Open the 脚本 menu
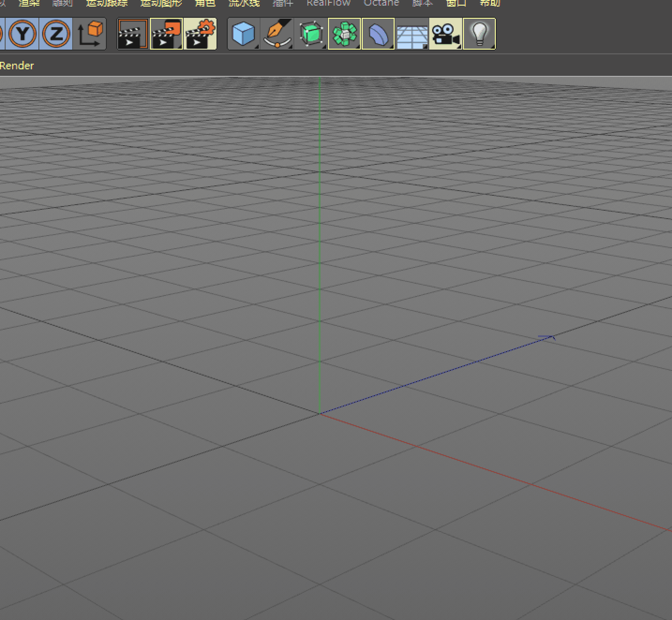The height and width of the screenshot is (620, 672). point(422,3)
